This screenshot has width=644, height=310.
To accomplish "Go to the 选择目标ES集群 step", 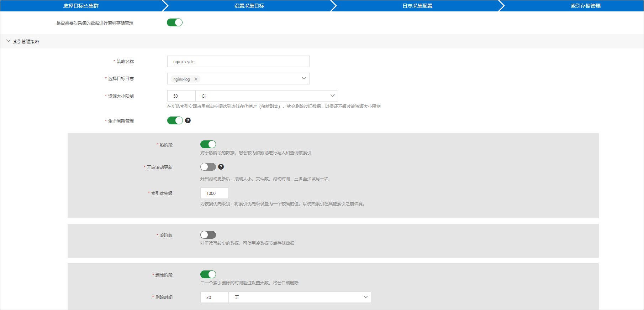I will pyautogui.click(x=81, y=6).
